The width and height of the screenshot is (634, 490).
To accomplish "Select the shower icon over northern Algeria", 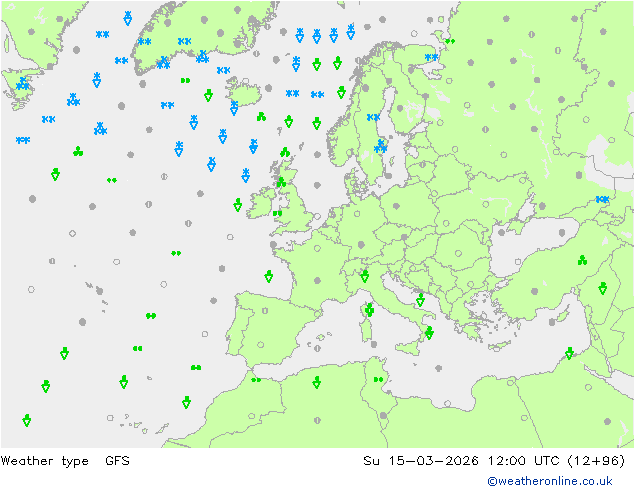I will [x=317, y=382].
